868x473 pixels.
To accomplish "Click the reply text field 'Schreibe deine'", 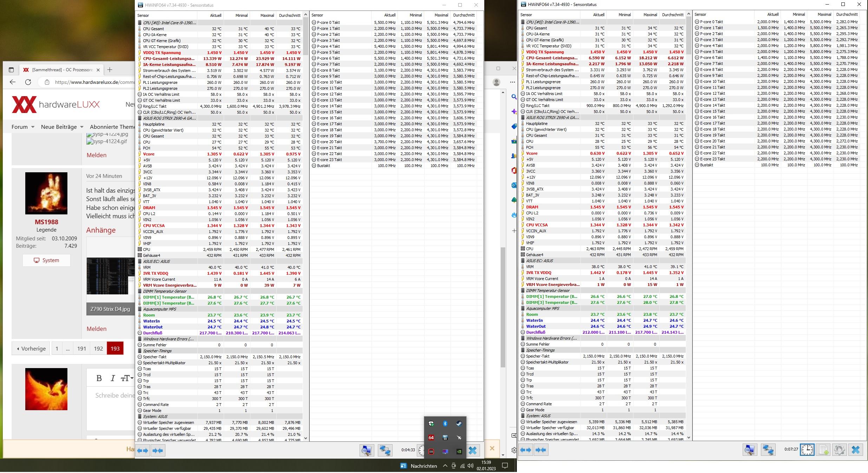I will pyautogui.click(x=115, y=395).
